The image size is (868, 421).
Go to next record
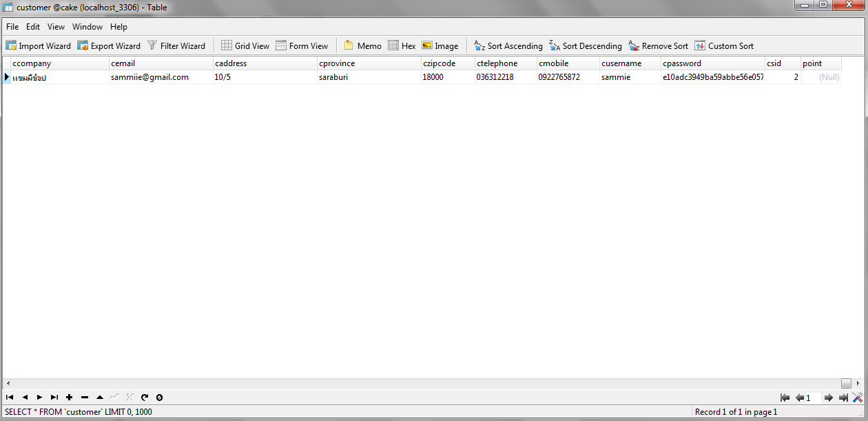click(39, 398)
